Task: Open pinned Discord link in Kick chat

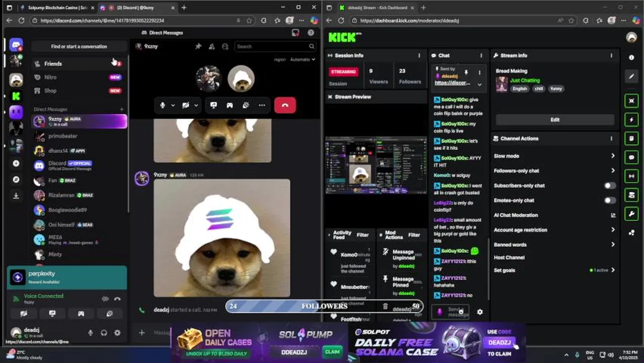Action: click(x=453, y=83)
